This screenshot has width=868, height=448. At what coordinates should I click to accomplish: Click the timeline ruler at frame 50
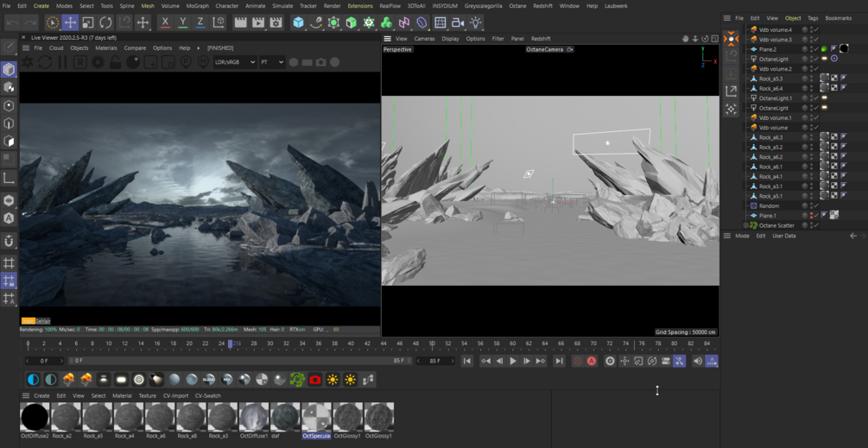(432, 344)
